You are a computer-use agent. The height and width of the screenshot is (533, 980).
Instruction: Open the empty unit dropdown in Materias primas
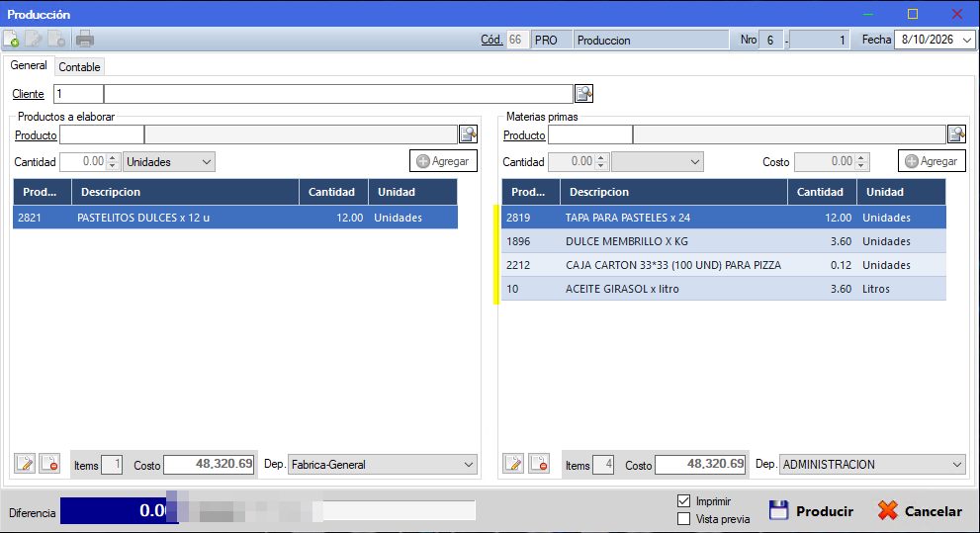658,162
